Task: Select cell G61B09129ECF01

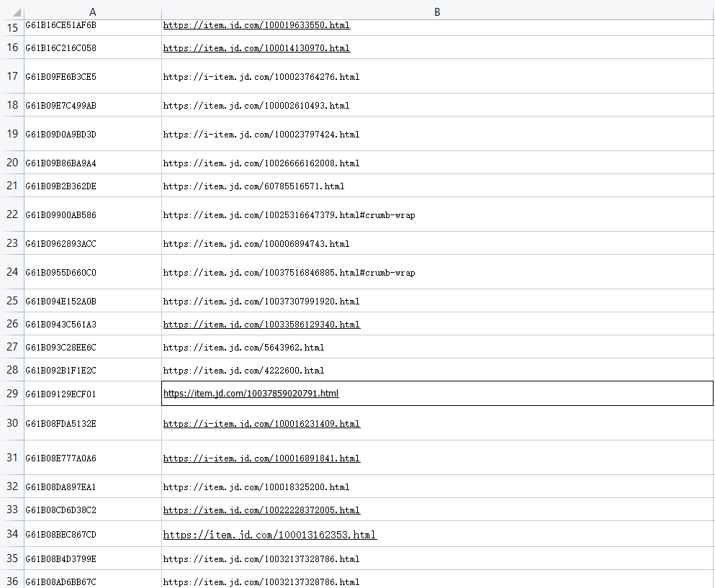Action: (x=93, y=394)
